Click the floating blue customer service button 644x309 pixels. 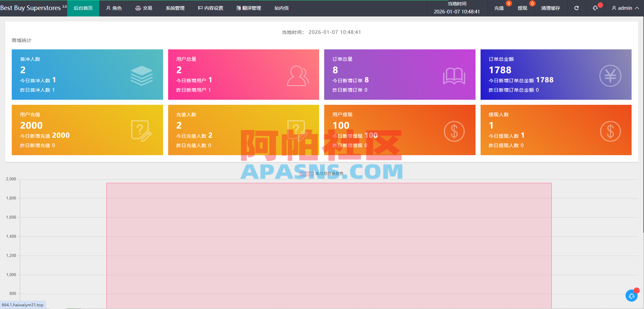tap(632, 296)
